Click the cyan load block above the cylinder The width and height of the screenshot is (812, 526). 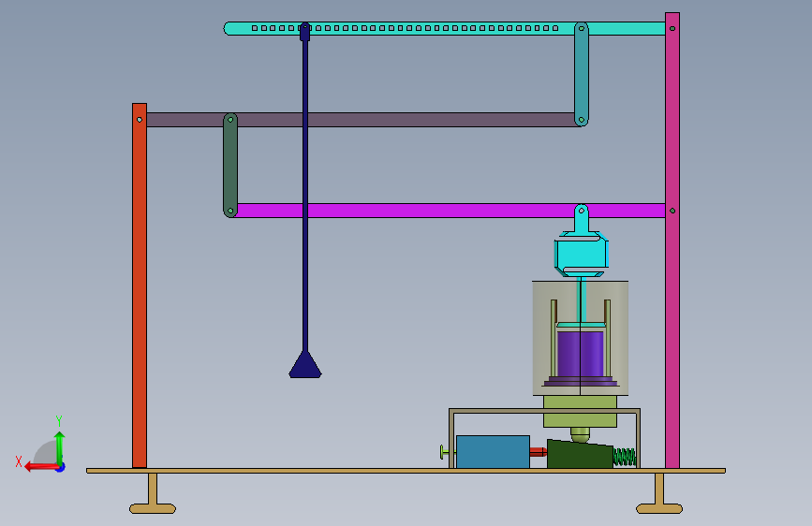point(581,254)
